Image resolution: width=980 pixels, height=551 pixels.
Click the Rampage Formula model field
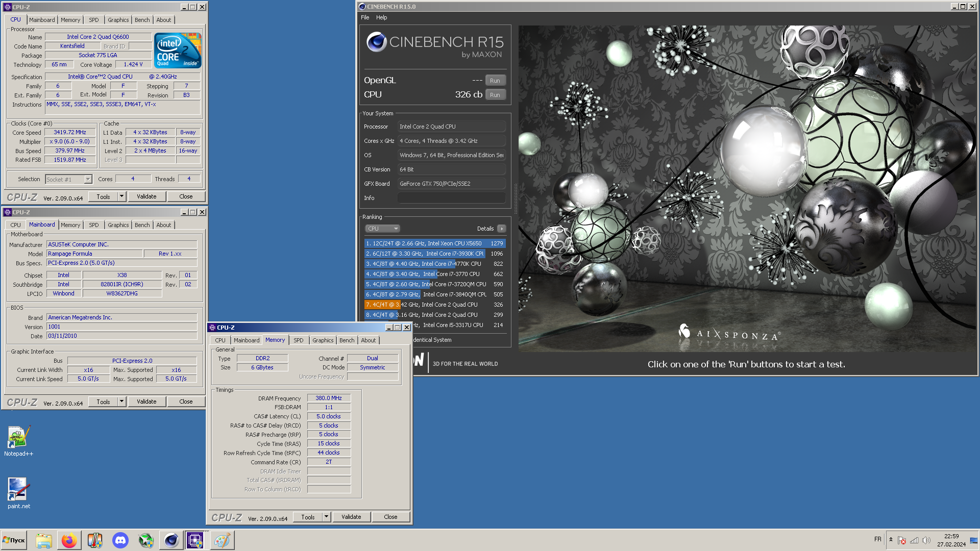[94, 254]
